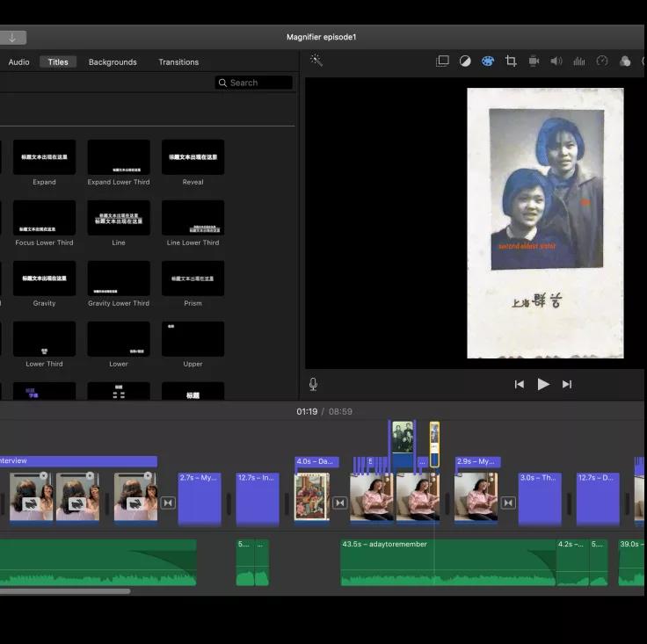Open the volume adjustment tool
This screenshot has width=647, height=644.
(556, 62)
